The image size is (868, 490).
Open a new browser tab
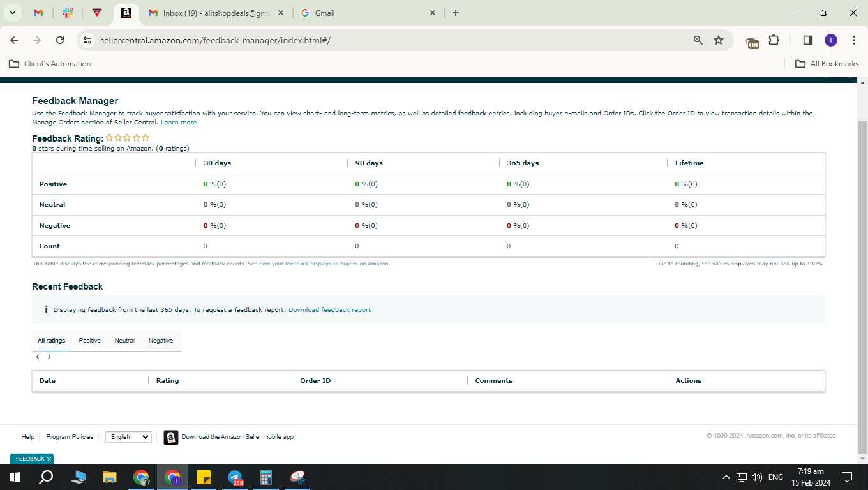pyautogui.click(x=455, y=13)
